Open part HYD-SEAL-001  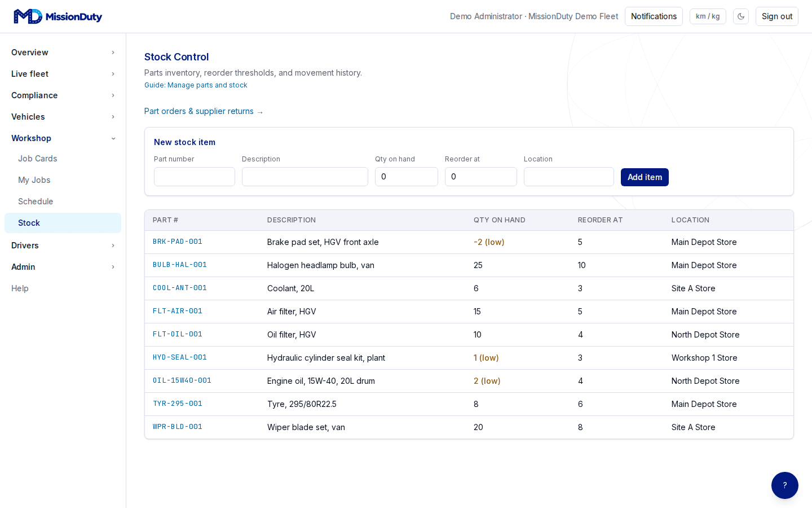click(x=180, y=357)
